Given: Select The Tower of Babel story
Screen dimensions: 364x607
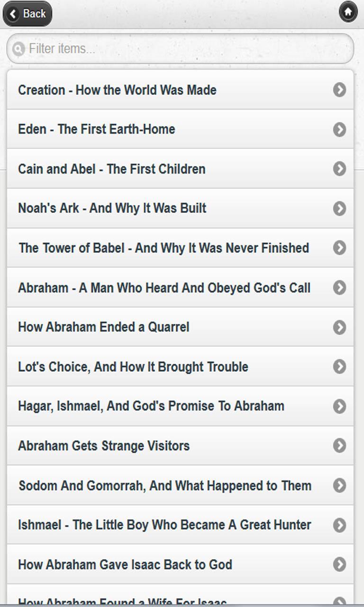Looking at the screenshot, I should [142, 248].
